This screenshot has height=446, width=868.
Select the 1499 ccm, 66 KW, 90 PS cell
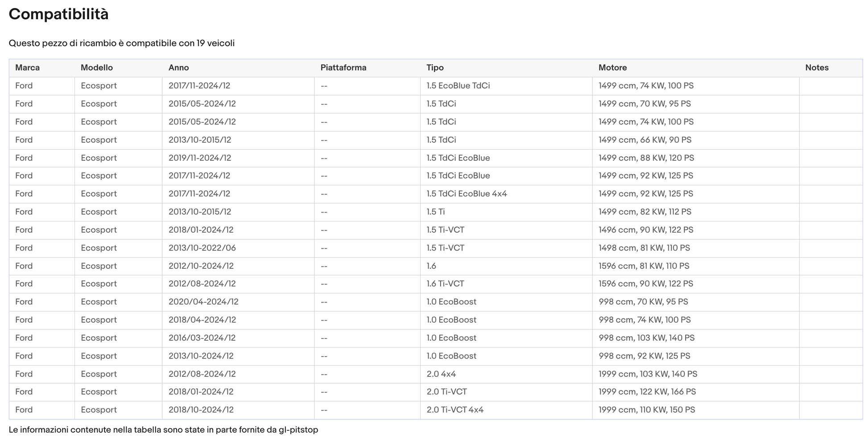[x=645, y=140]
